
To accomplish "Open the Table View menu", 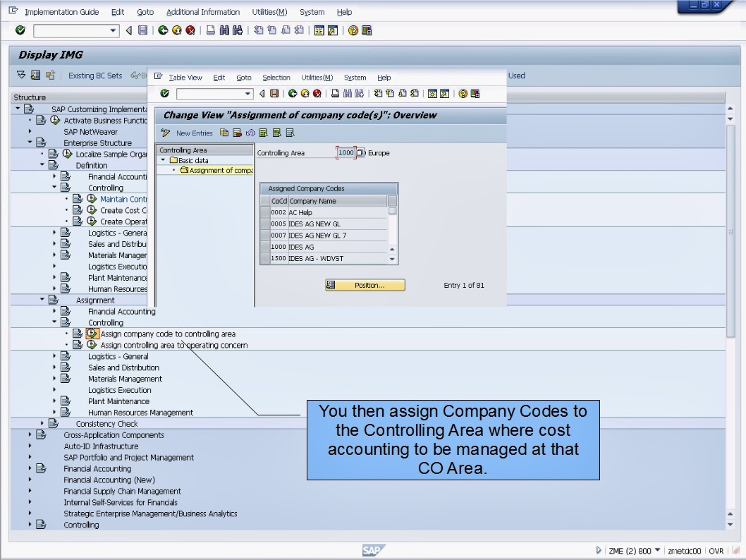I will (x=187, y=78).
